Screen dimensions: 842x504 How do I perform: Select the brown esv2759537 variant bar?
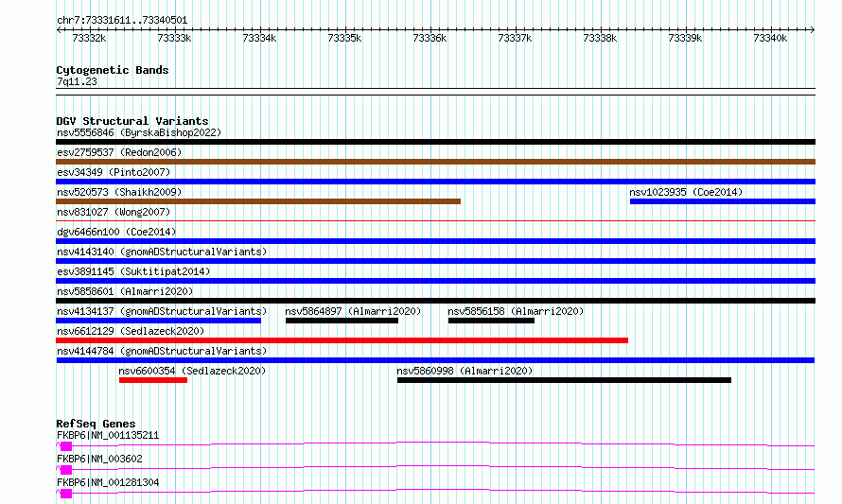(435, 162)
